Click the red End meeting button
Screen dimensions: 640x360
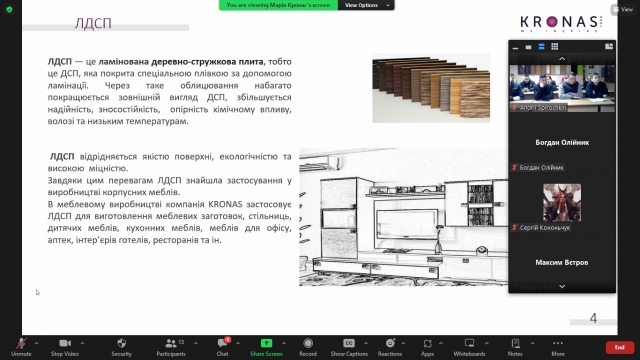click(x=620, y=347)
